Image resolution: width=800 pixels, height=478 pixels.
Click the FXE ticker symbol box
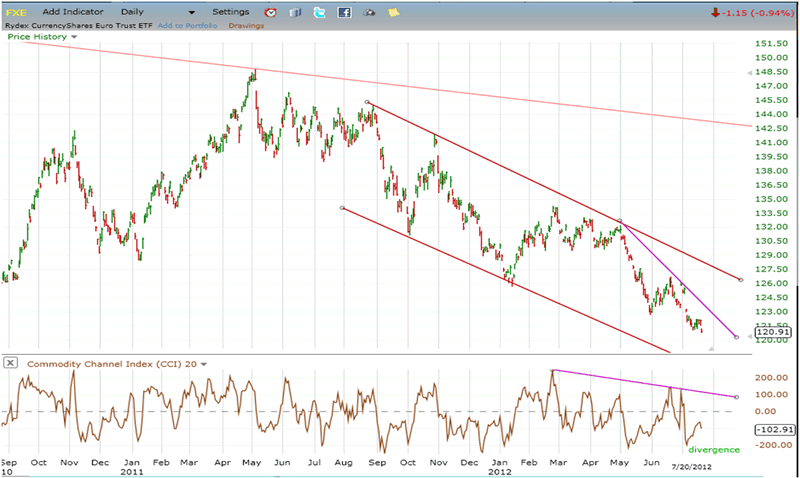point(19,11)
